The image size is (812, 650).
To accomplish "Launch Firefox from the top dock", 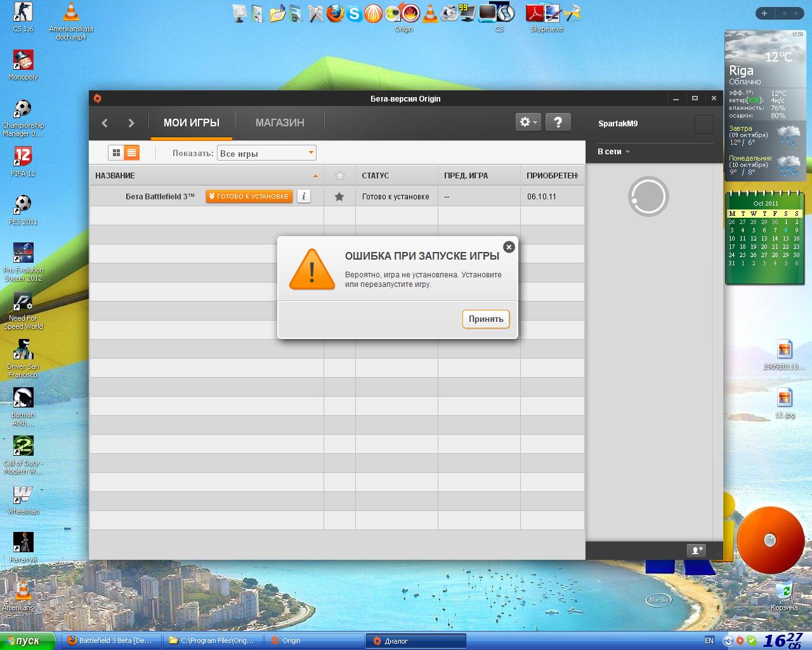I will pos(335,13).
